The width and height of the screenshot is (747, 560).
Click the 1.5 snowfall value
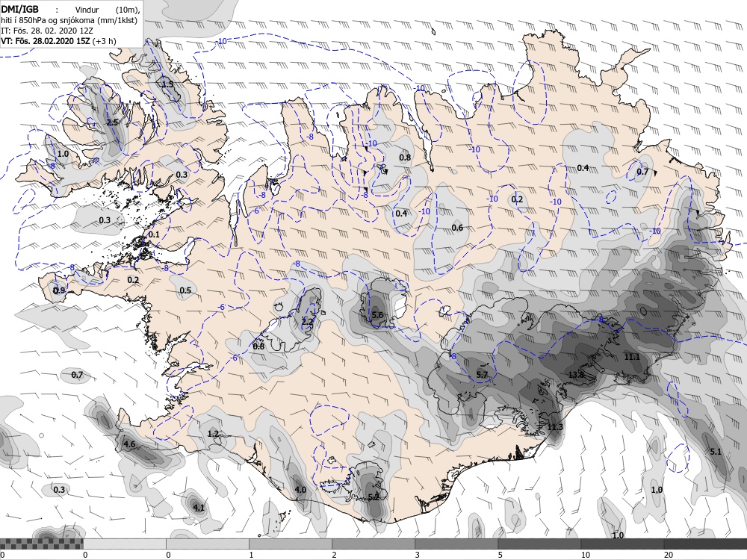point(167,84)
